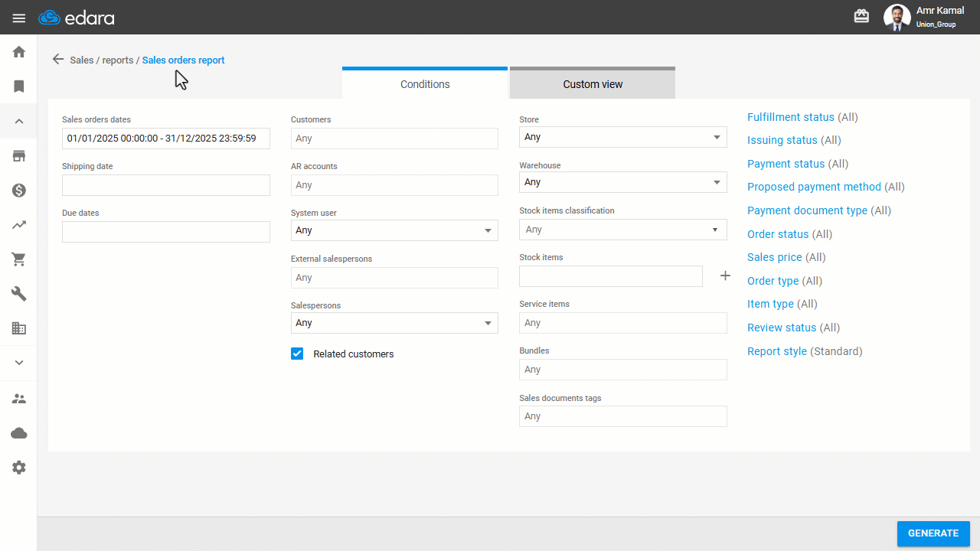Open the shopping cart sidebar icon

19,259
